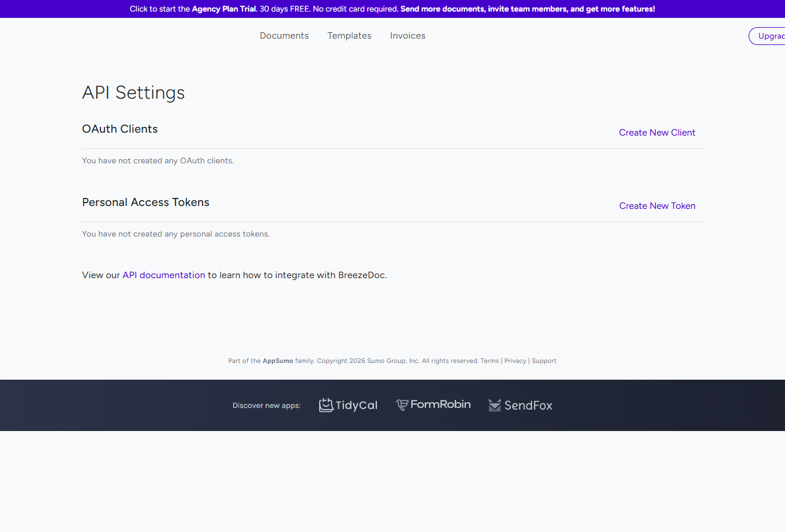Click the AppSumo name in footer
This screenshot has width=785, height=532.
click(x=278, y=361)
